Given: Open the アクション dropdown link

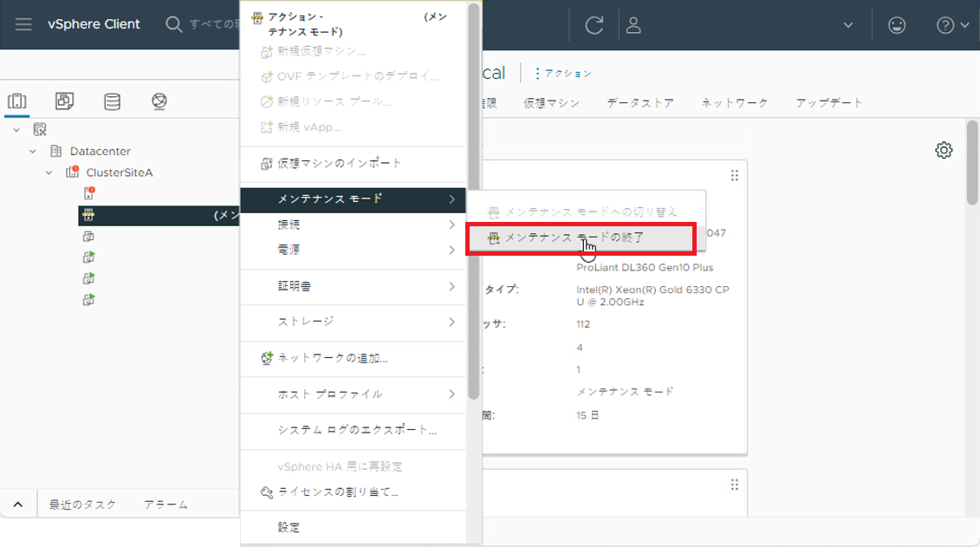Looking at the screenshot, I should (562, 74).
